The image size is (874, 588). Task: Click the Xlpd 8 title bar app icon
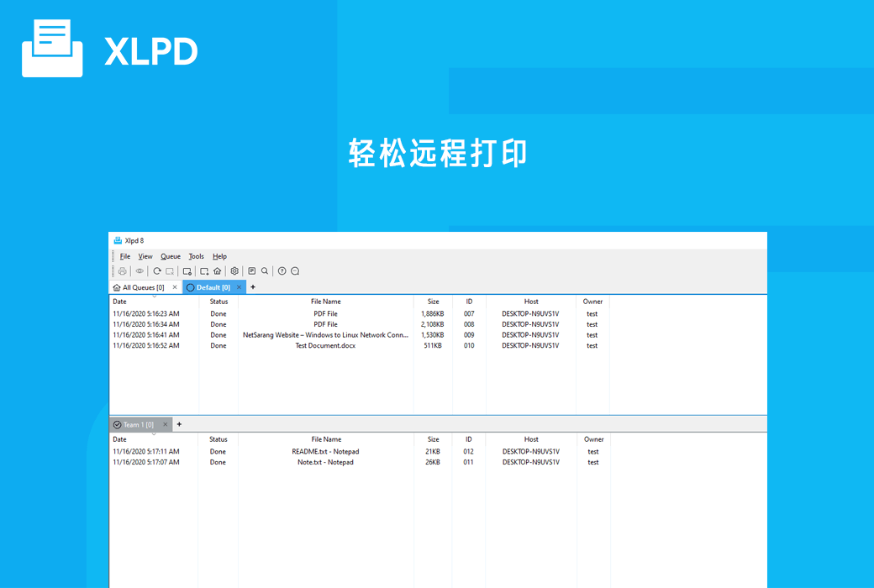pyautogui.click(x=118, y=240)
